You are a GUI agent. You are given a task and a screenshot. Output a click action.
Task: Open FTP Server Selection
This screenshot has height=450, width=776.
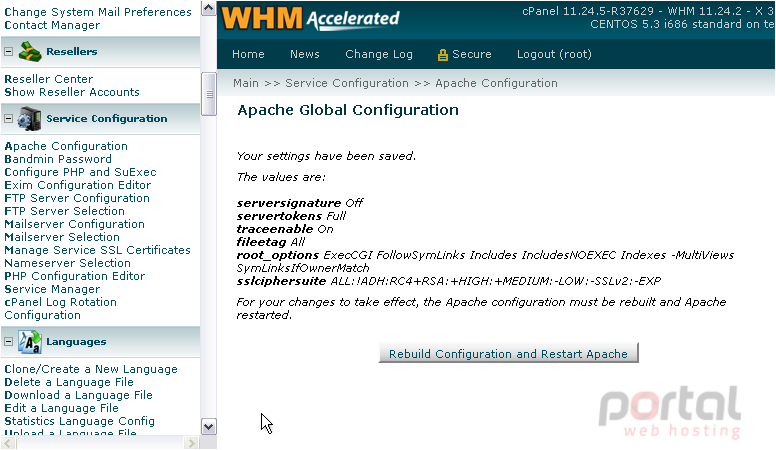tap(64, 211)
